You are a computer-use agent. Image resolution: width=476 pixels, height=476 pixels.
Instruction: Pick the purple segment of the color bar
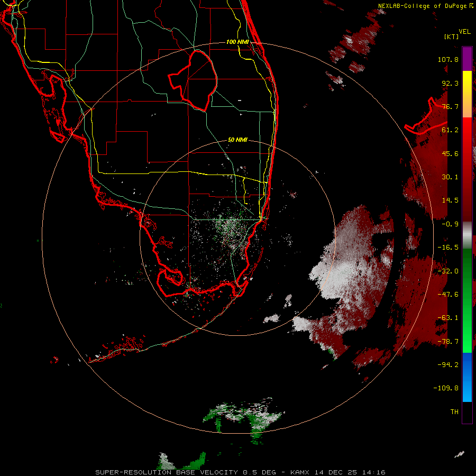point(467,59)
